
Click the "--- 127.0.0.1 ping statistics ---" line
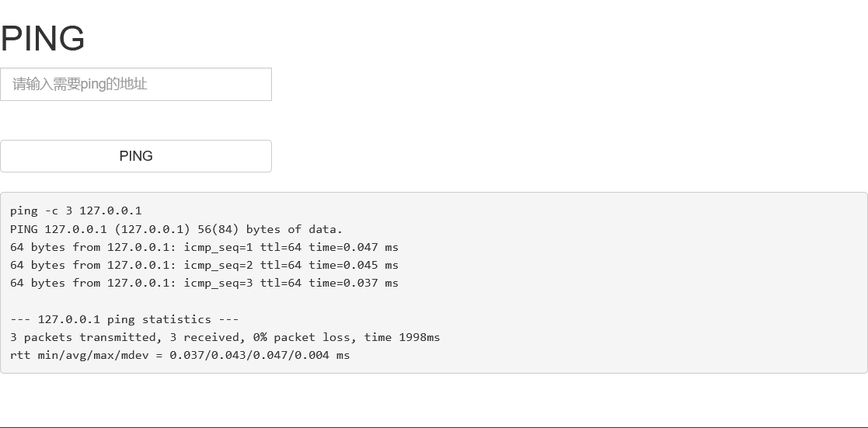pos(124,319)
